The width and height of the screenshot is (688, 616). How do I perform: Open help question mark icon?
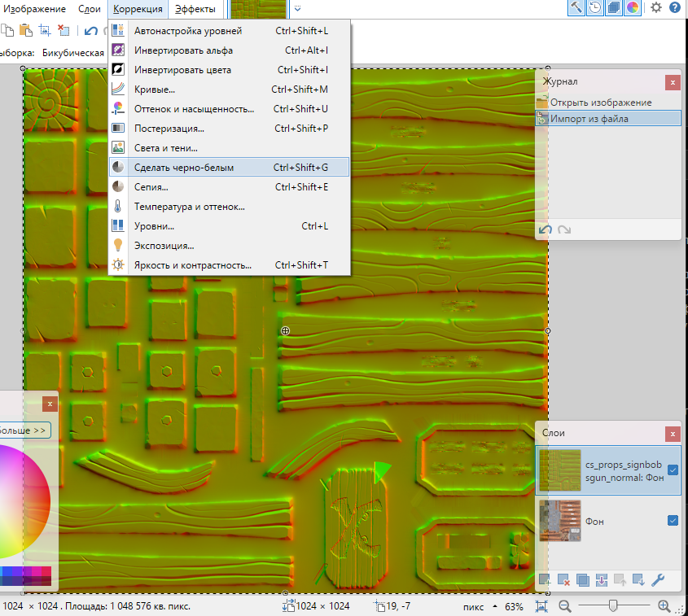[x=675, y=7]
